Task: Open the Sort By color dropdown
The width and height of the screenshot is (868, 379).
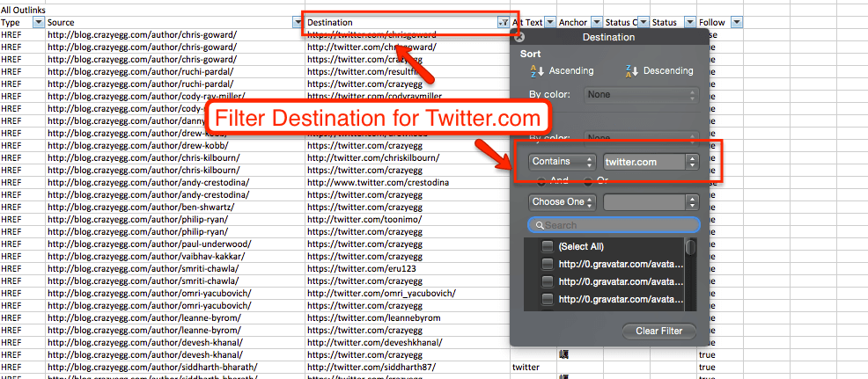Action: [641, 95]
